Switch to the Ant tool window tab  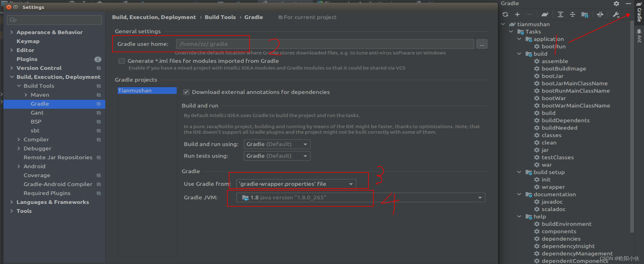(x=640, y=36)
